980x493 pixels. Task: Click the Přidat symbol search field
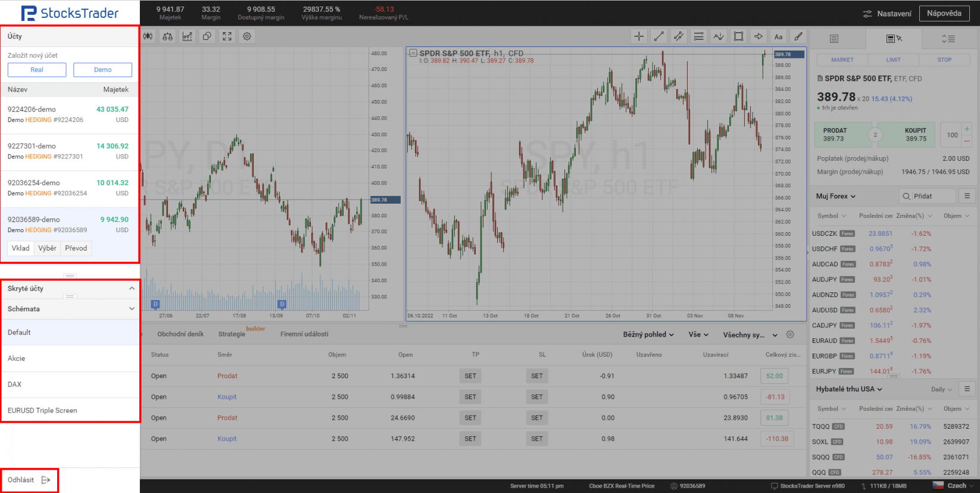pos(927,196)
